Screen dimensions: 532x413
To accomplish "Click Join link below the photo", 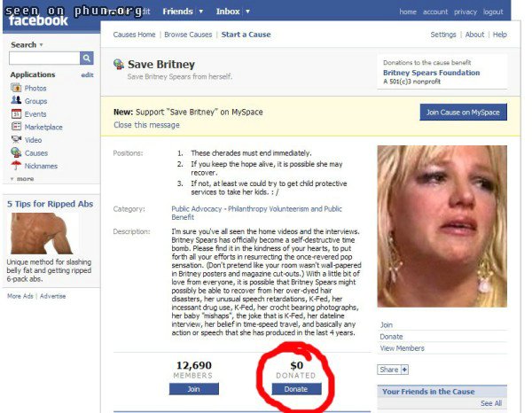I will (x=386, y=325).
